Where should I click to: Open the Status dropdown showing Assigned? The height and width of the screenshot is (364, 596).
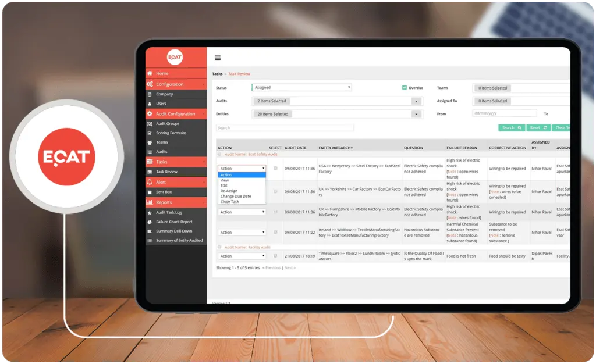301,87
